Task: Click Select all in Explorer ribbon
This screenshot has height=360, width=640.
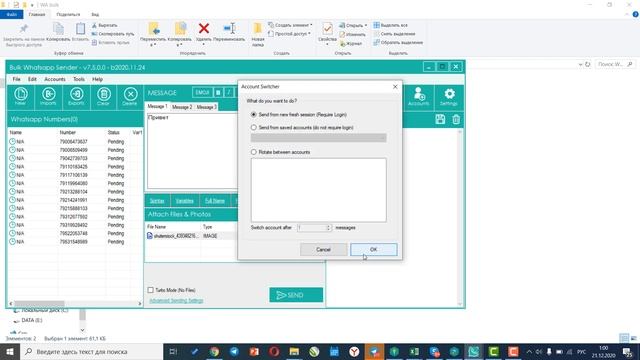Action: click(391, 25)
